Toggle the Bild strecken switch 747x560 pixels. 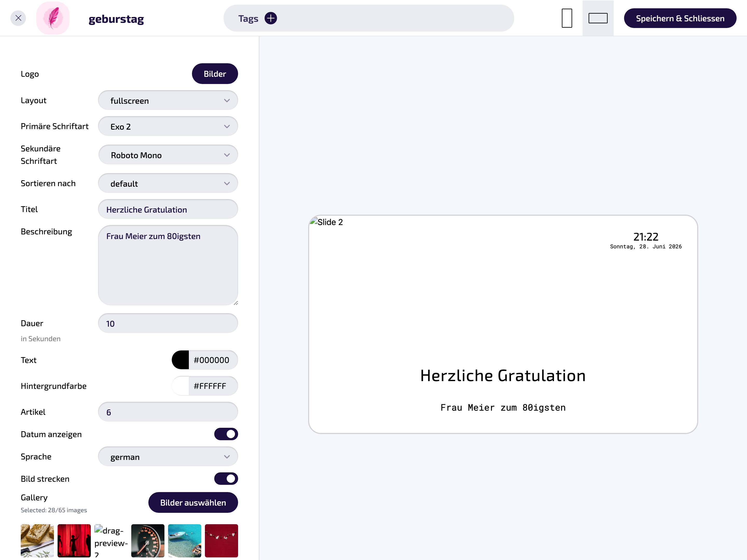pyautogui.click(x=226, y=479)
